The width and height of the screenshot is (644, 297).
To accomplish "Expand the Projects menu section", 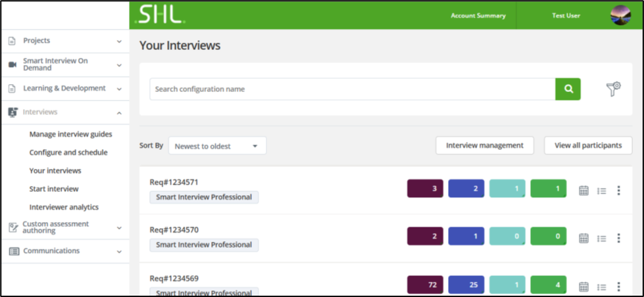I will pyautogui.click(x=64, y=41).
